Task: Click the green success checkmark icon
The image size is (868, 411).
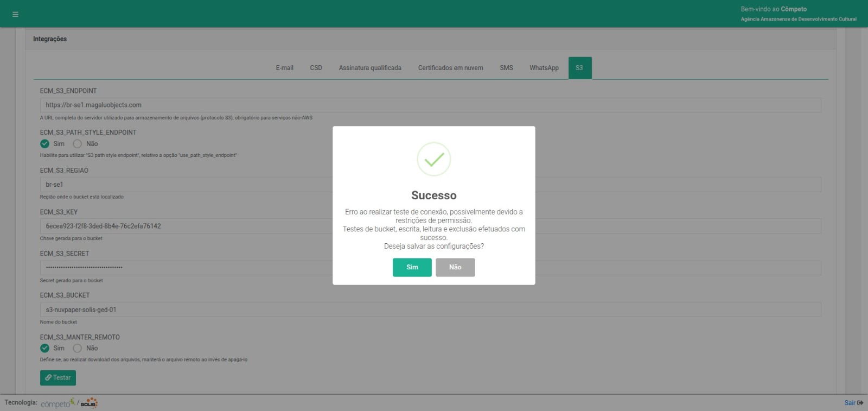Action: [433, 159]
